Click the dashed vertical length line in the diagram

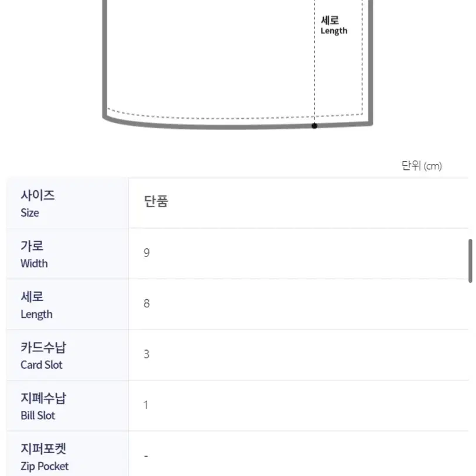(314, 61)
